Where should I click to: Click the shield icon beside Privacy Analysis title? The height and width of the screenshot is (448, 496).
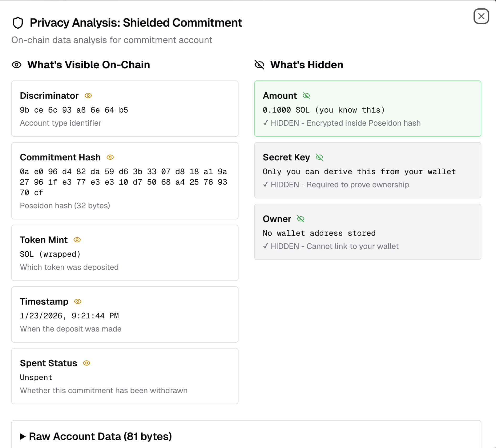(x=18, y=23)
